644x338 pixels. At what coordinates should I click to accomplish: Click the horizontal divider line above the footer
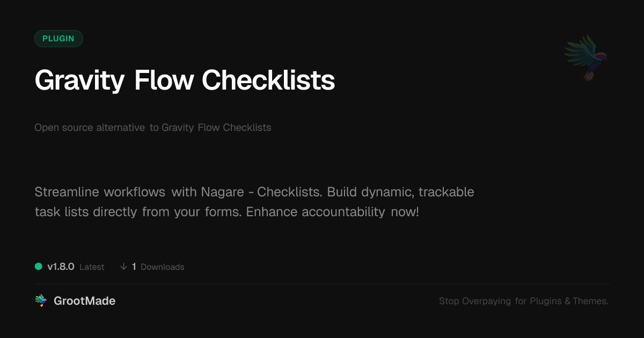pos(322,284)
